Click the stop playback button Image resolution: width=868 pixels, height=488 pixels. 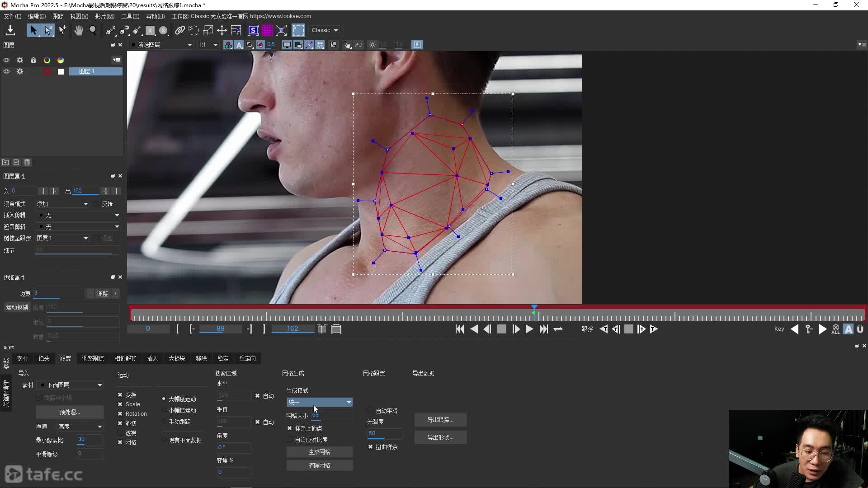502,329
